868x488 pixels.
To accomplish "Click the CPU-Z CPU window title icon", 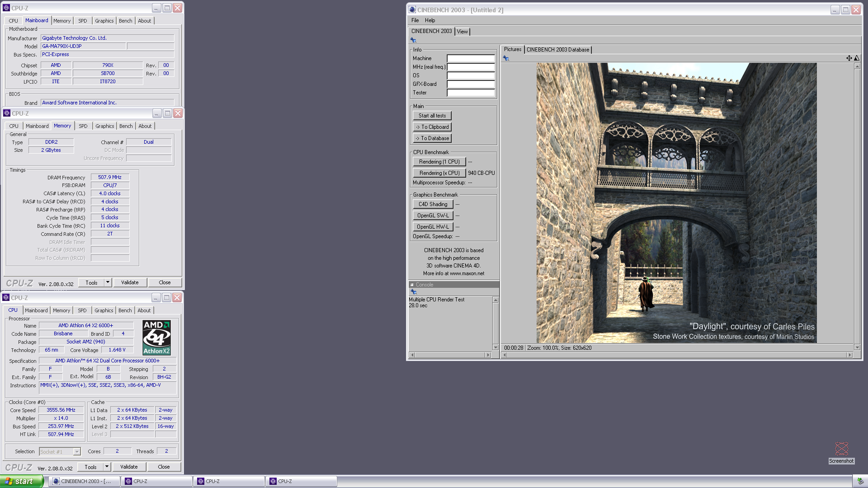I will (6, 298).
